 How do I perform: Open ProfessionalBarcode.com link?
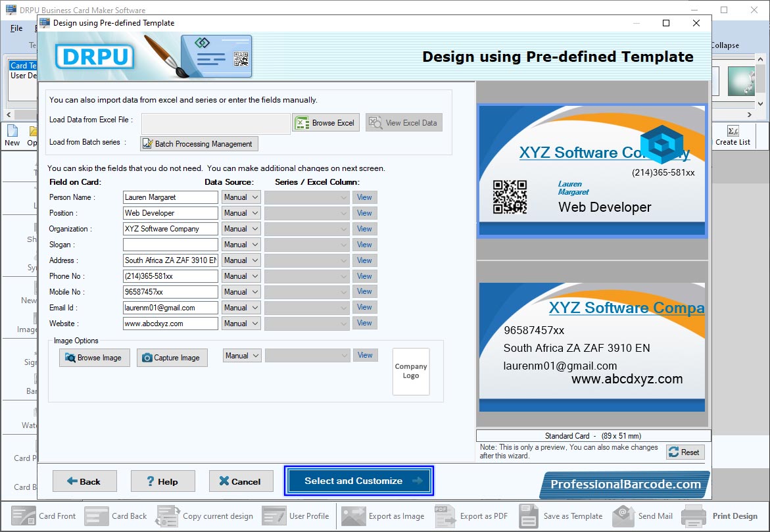pos(625,485)
